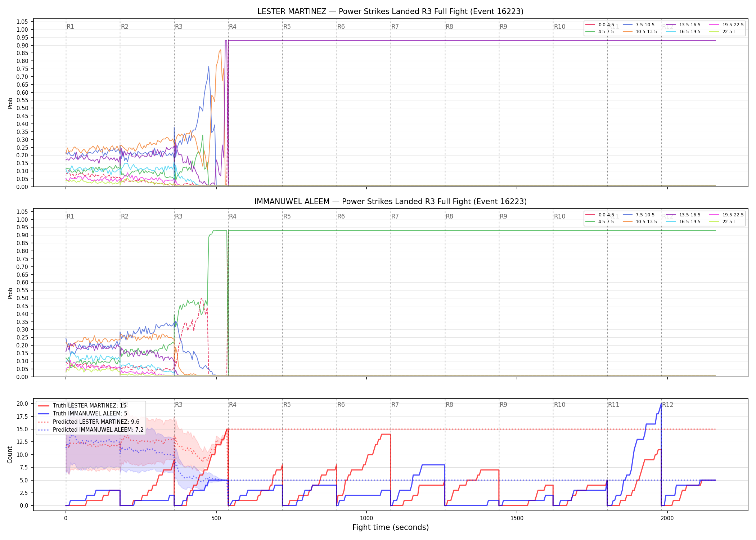Viewport: 756px width, 540px height.
Task: Click the R7 round marker in middle chart
Action: click(x=395, y=216)
